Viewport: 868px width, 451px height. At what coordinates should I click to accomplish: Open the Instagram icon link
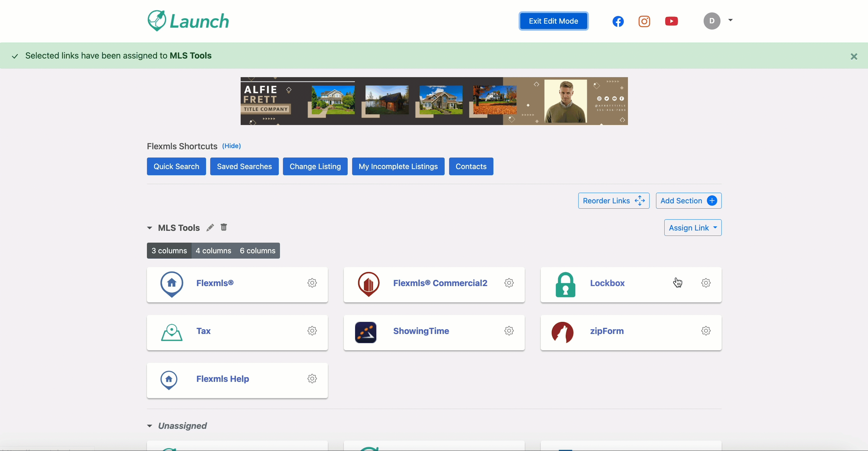point(644,21)
